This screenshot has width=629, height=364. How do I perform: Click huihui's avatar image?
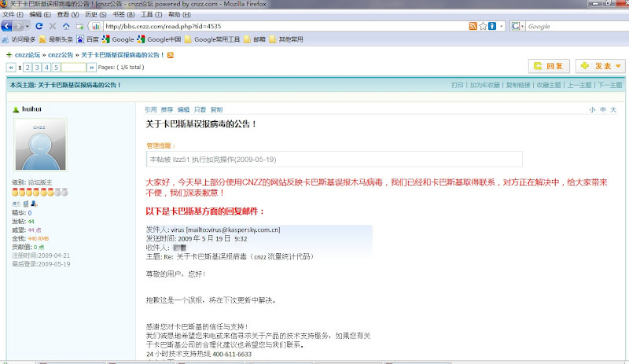point(40,145)
